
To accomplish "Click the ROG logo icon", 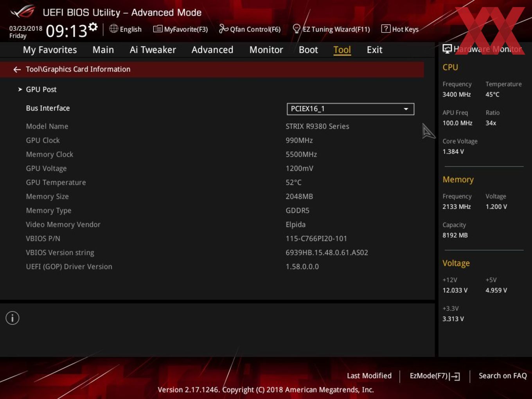I will [x=22, y=12].
